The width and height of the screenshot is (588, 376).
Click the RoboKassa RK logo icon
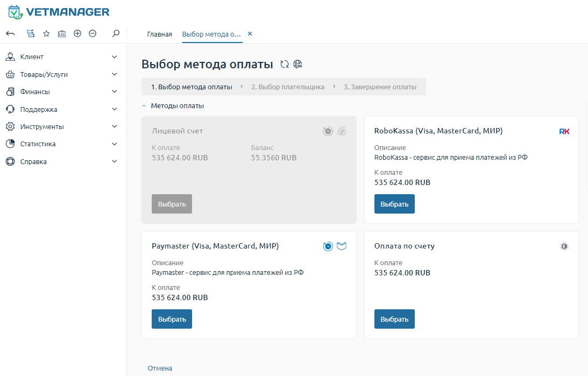564,131
